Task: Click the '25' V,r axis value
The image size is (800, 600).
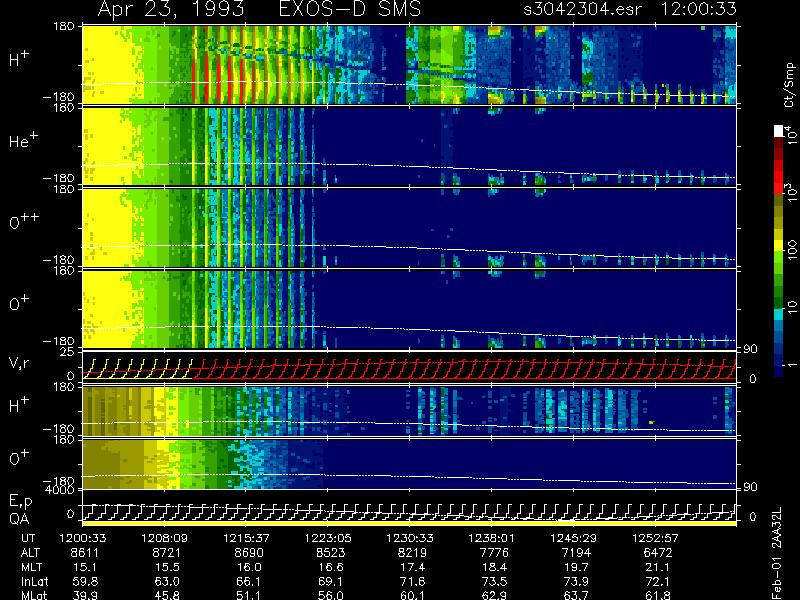Action: point(69,352)
